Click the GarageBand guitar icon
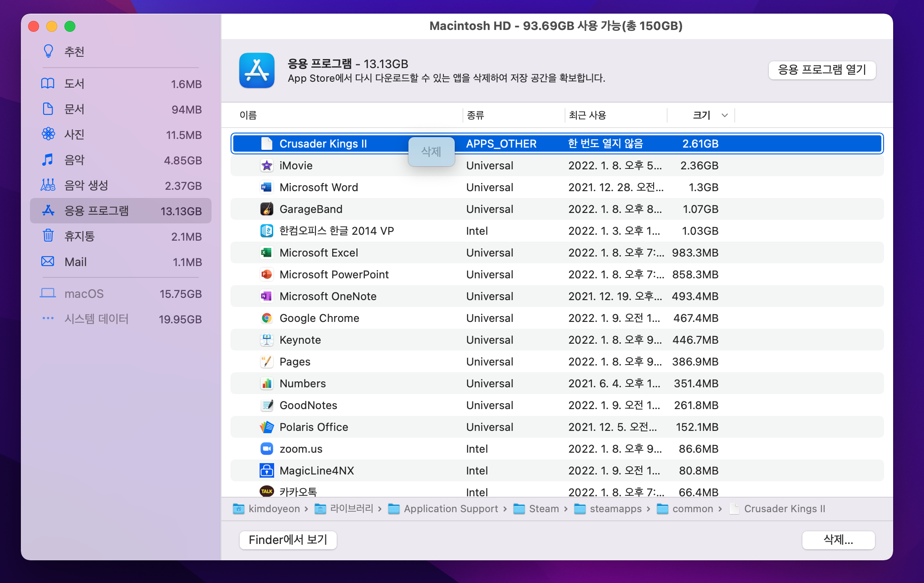This screenshot has height=583, width=924. 266,209
